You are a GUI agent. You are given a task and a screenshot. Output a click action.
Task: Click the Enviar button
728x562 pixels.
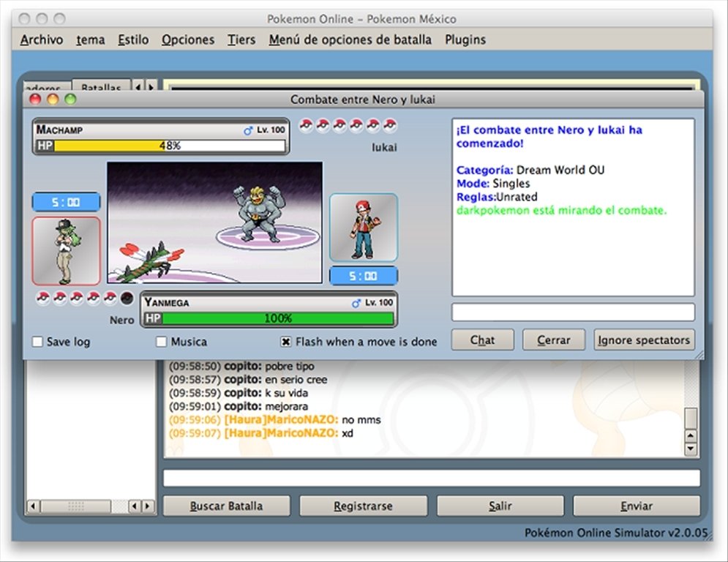[x=637, y=506]
